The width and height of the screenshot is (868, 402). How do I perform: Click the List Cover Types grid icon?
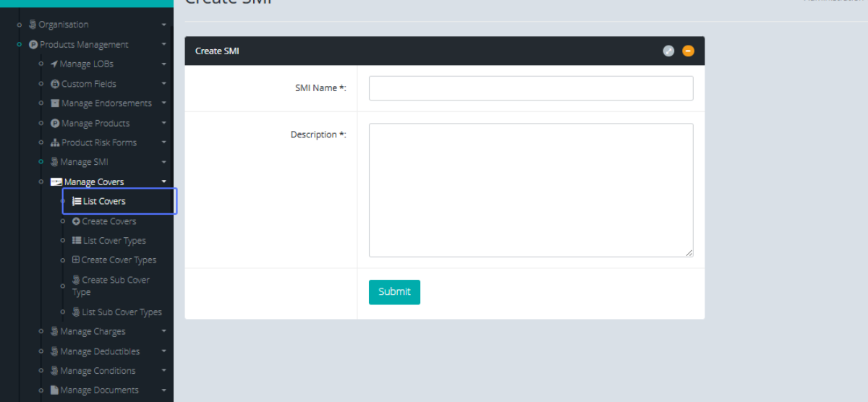point(77,241)
